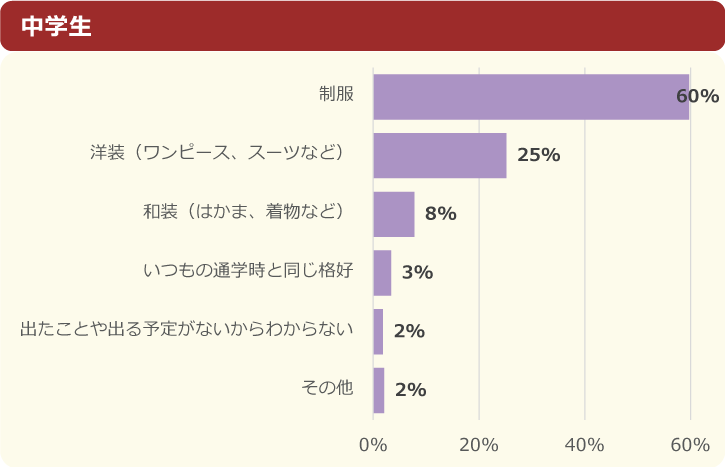Click the 0% axis tick label
This screenshot has height=467, width=725.
point(373,445)
